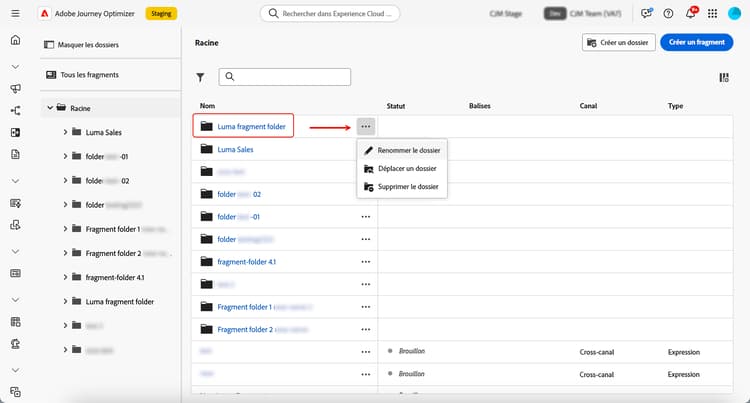Select Supprimer le dossier menu item
The image size is (750, 403).
402,187
